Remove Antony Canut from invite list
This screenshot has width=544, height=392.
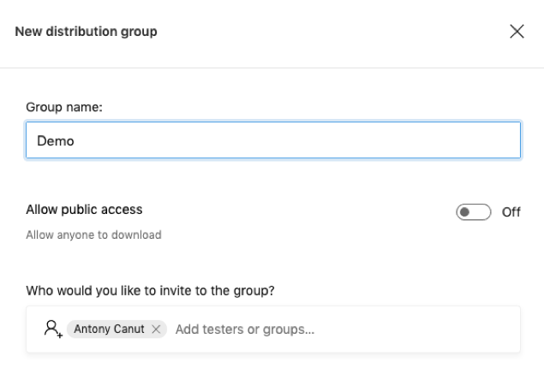pyautogui.click(x=156, y=329)
